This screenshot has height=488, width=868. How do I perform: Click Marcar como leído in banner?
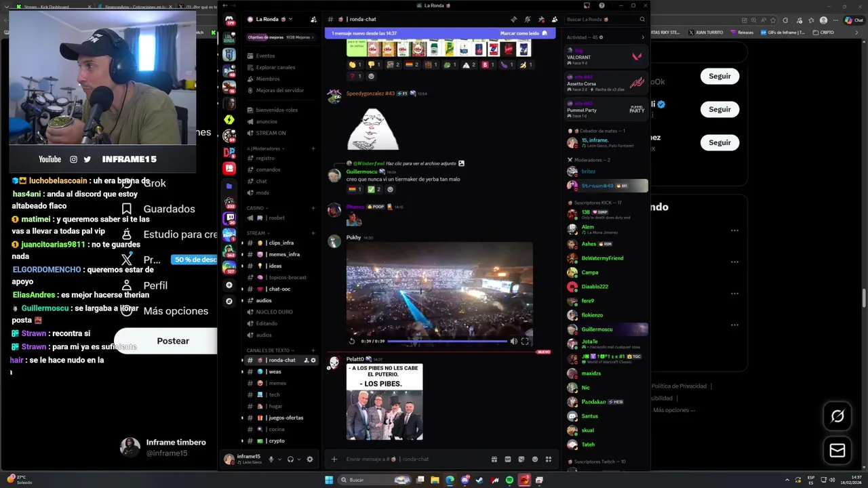524,33
